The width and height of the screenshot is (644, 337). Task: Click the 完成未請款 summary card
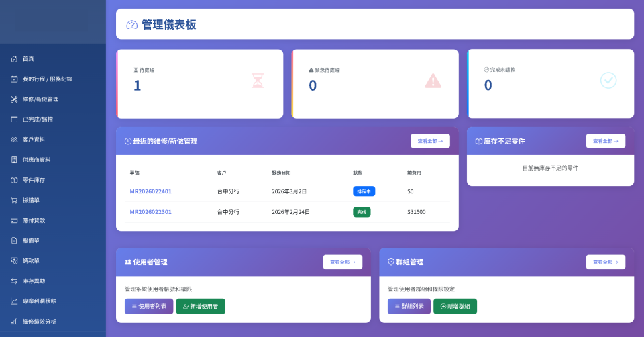[550, 84]
